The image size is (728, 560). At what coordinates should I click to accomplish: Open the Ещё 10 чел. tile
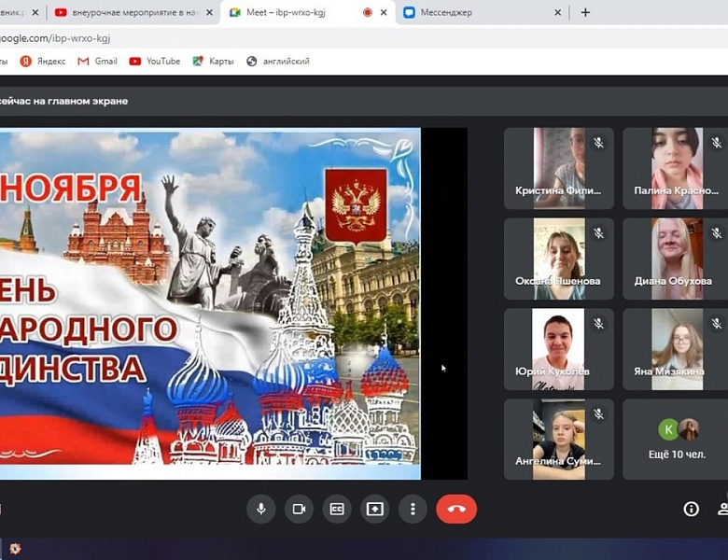676,440
